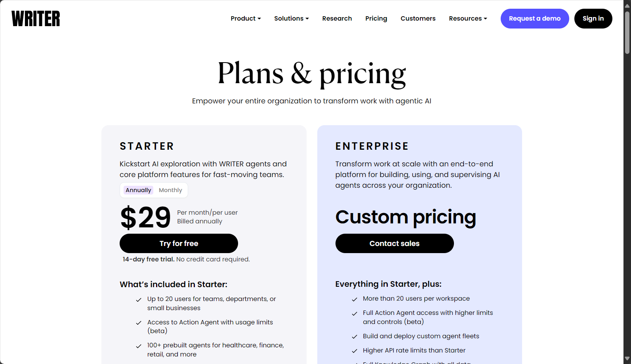Expand the Product dropdown menu
The image size is (631, 364).
click(246, 19)
